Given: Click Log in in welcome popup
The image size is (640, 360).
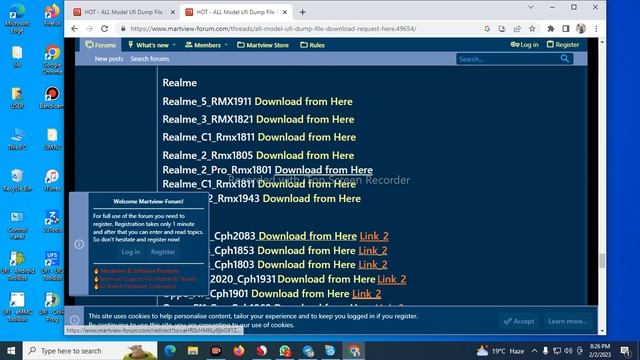Looking at the screenshot, I should click(131, 252).
